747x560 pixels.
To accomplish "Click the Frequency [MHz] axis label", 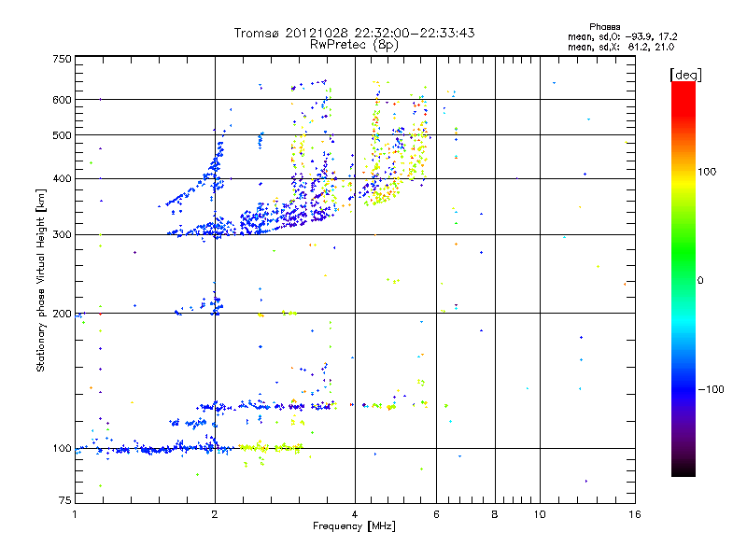I will [x=354, y=526].
